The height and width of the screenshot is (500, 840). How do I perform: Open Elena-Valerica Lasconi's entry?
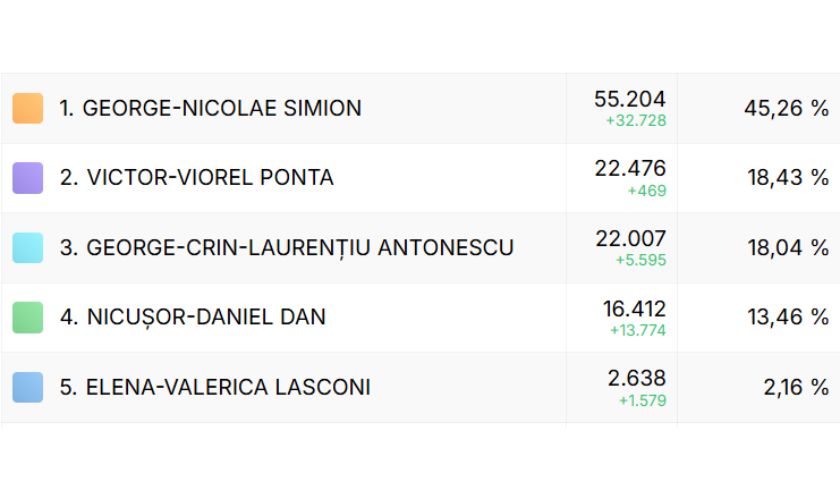click(214, 387)
